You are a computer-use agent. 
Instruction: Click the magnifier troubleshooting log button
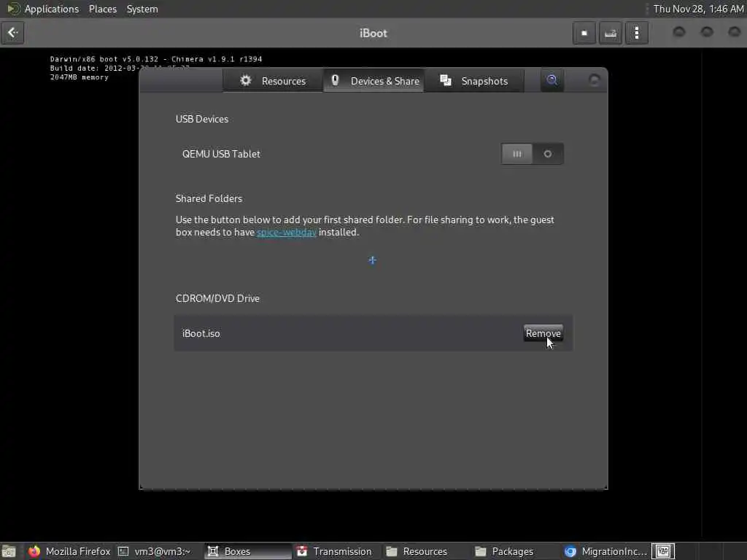(551, 80)
